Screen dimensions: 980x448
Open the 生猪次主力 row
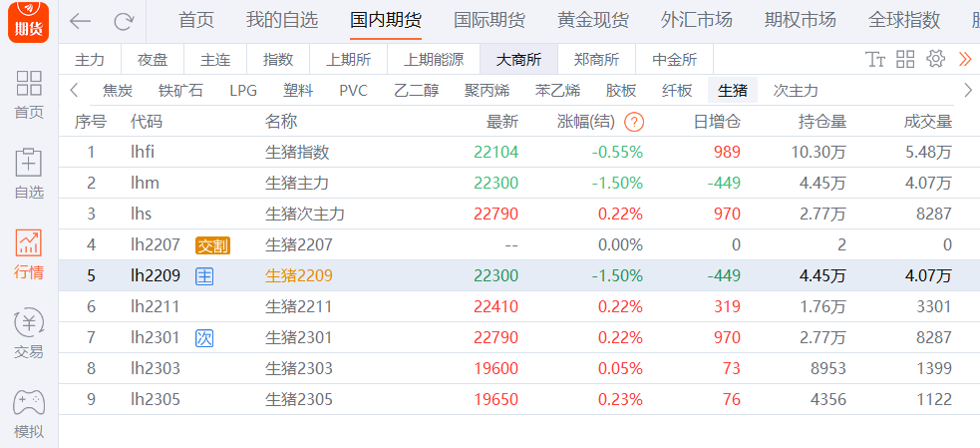[x=518, y=214]
